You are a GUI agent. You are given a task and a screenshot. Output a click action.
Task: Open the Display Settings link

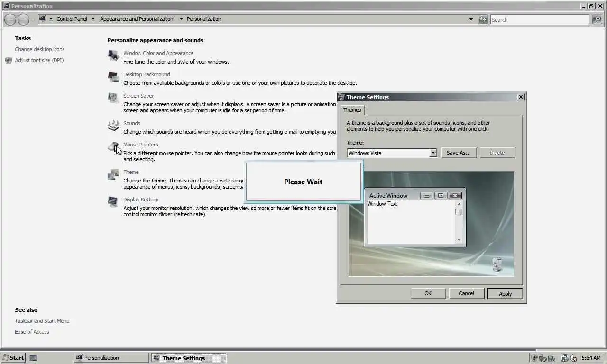point(141,200)
